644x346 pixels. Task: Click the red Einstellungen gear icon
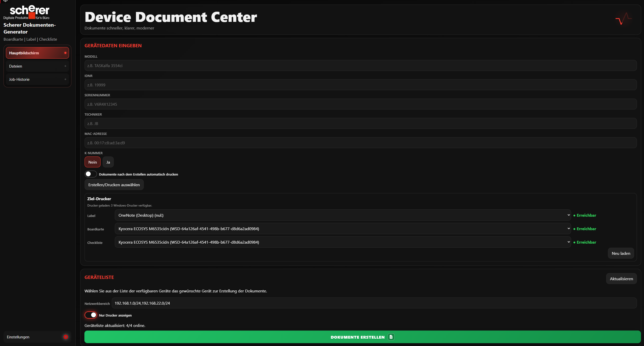click(x=66, y=337)
